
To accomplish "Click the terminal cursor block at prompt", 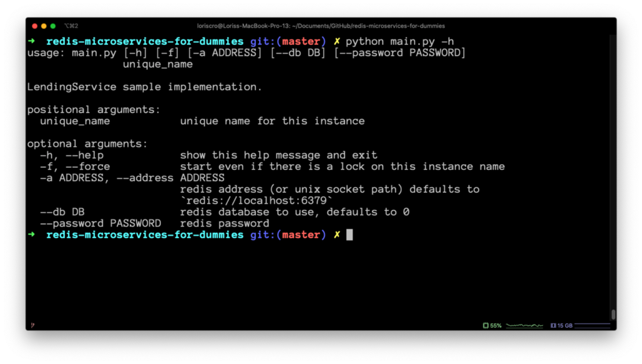I will [349, 235].
